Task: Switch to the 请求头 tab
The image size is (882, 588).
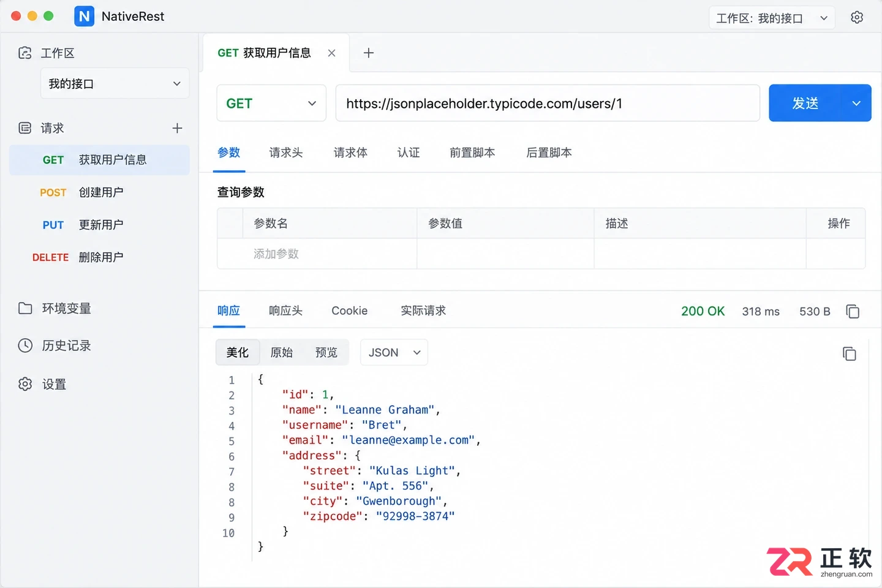Action: 286,153
